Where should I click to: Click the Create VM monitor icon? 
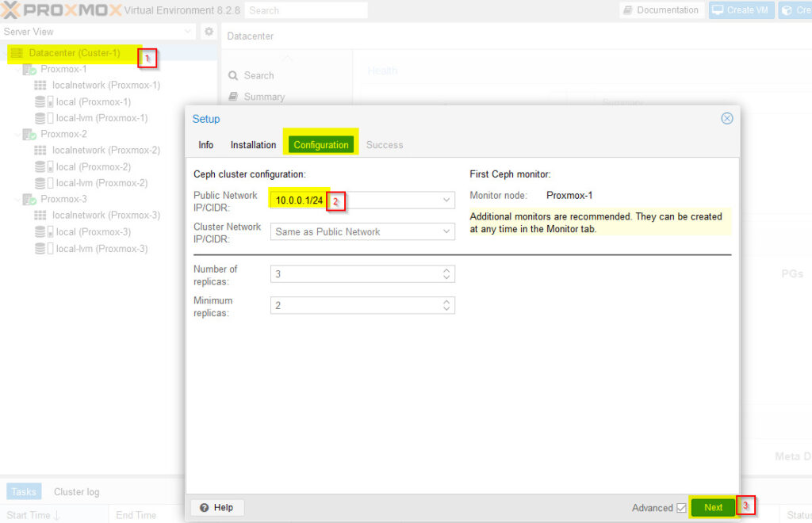[717, 10]
